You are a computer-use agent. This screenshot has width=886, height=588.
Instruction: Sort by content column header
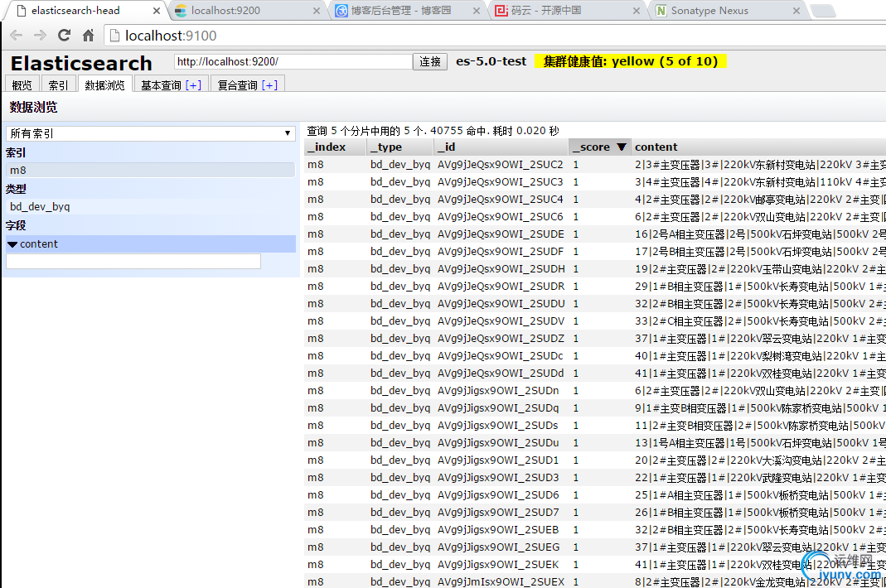[x=758, y=147]
